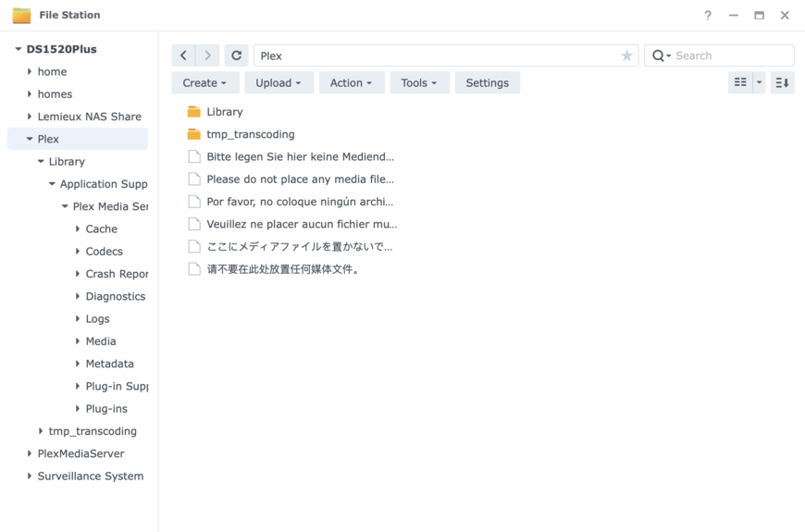Image resolution: width=805 pixels, height=532 pixels.
Task: Expand the Crash Reports folder arrow
Action: 78,274
